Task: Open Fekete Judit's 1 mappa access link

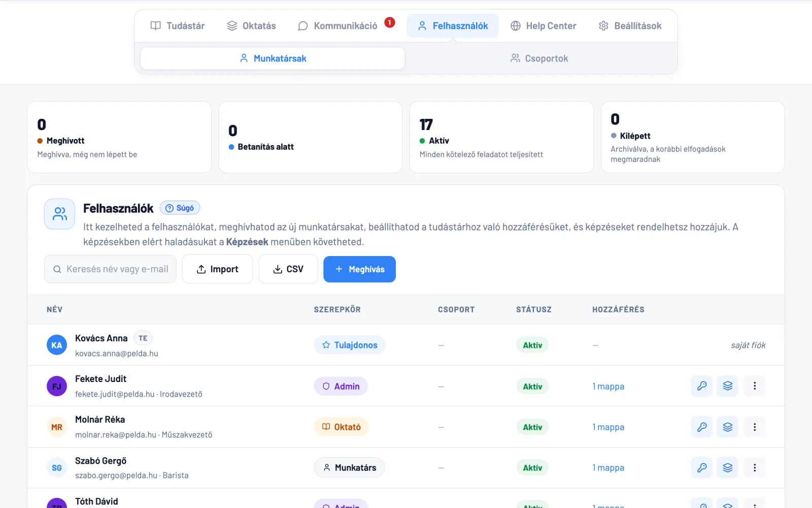Action: click(x=608, y=387)
